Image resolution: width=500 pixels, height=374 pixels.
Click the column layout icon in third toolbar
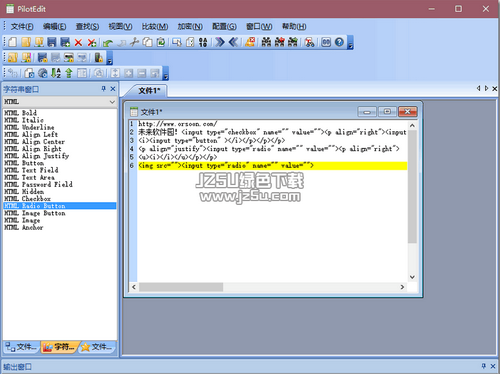click(82, 73)
